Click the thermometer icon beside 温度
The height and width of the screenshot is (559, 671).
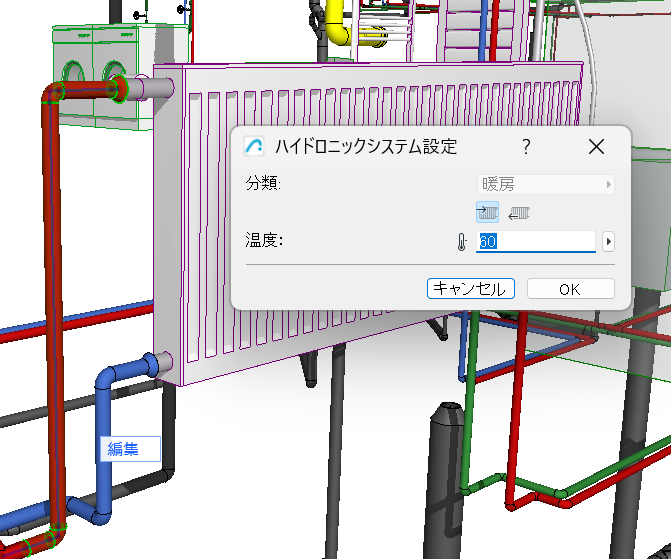462,242
